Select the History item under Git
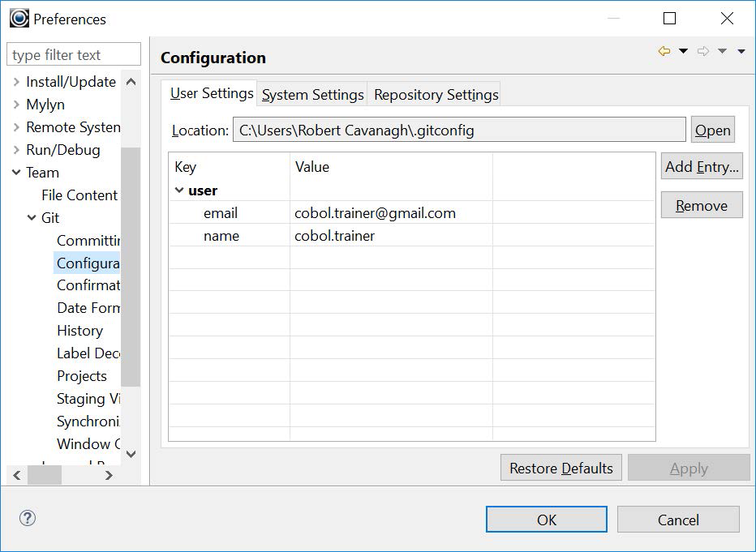Screen dimensions: 756x552 (79, 331)
